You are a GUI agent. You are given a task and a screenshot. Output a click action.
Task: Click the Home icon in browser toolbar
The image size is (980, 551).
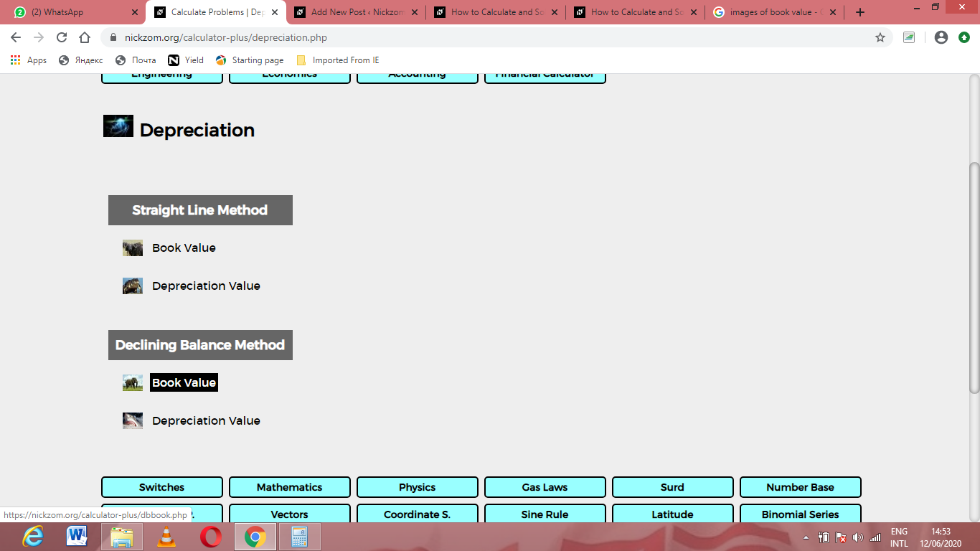85,37
